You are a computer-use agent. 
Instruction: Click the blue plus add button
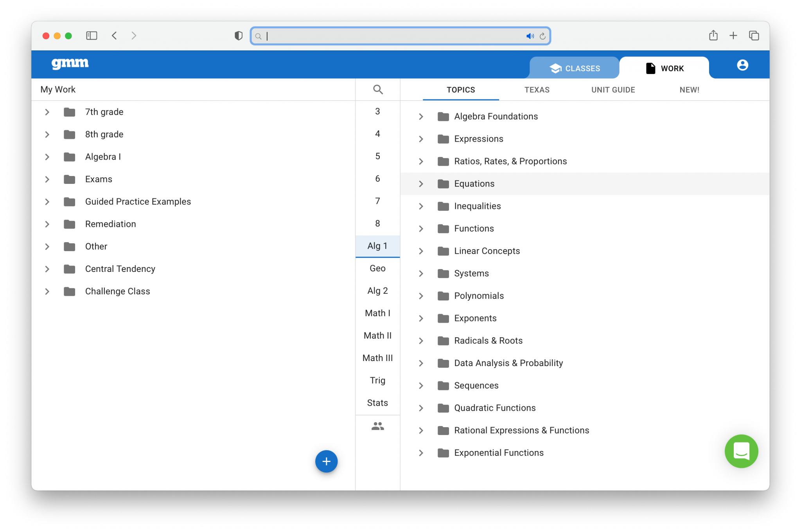tap(326, 461)
